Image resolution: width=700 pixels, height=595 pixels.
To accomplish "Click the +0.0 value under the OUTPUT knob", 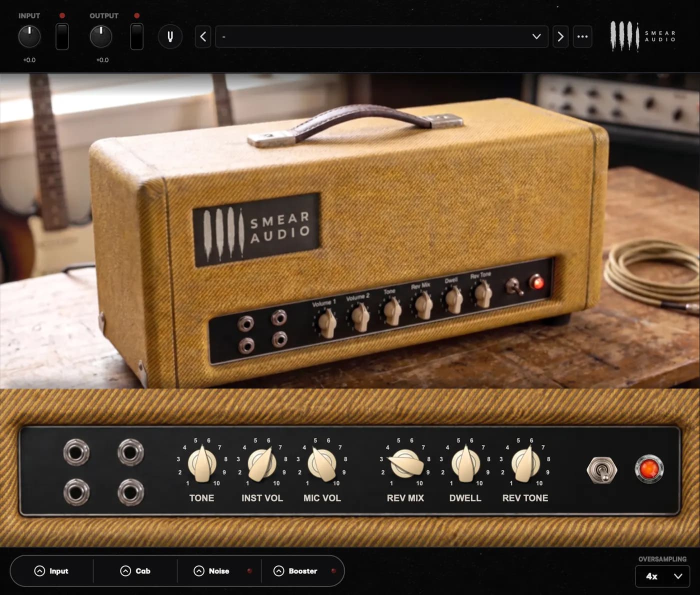I will (x=102, y=60).
